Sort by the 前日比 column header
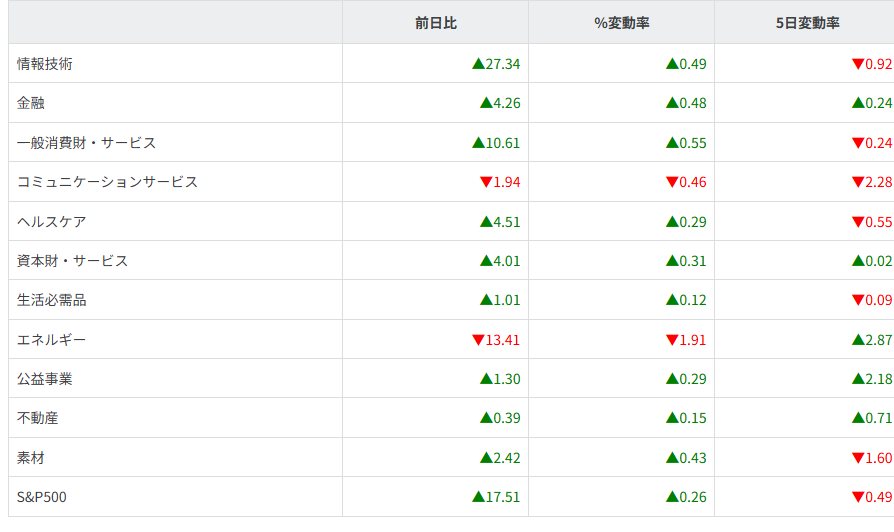This screenshot has height=532, width=894. click(435, 23)
